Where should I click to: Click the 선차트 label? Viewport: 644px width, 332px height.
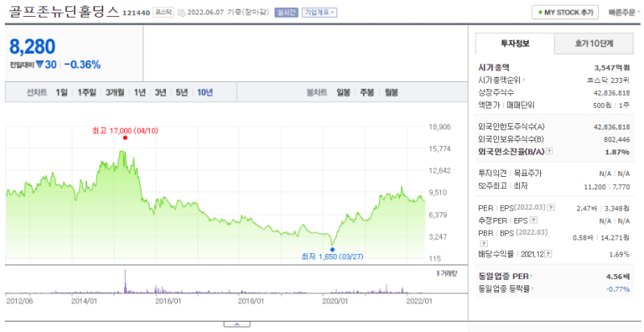coord(36,92)
